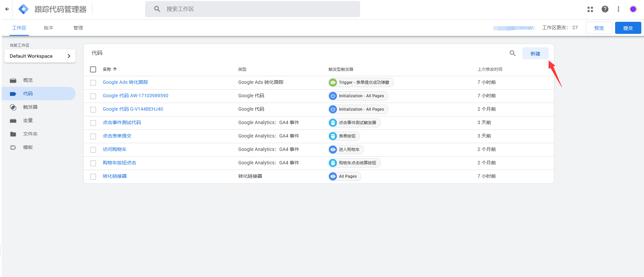
Task: Open the Google apps grid icon
Action: coord(590,9)
